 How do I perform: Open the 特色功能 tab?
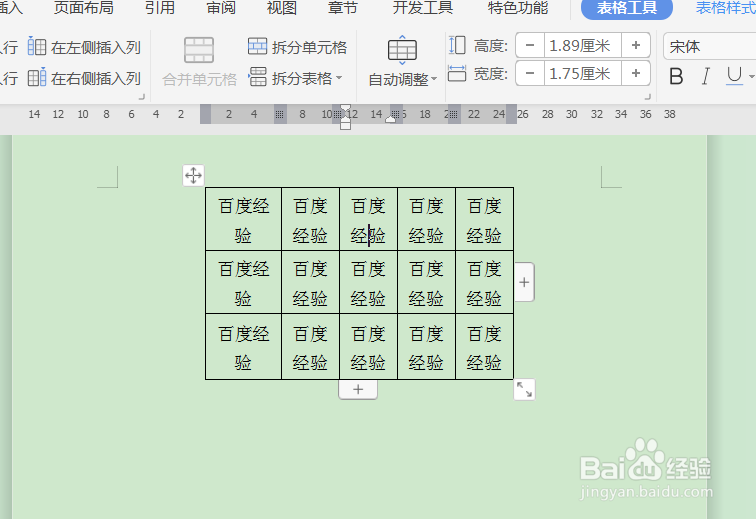[518, 8]
